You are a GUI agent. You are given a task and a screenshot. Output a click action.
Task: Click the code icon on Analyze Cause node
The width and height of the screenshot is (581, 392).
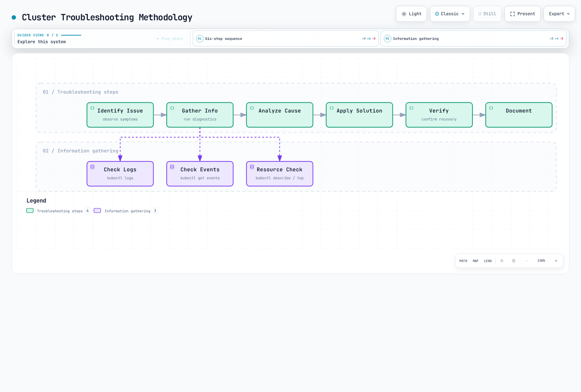tap(252, 108)
